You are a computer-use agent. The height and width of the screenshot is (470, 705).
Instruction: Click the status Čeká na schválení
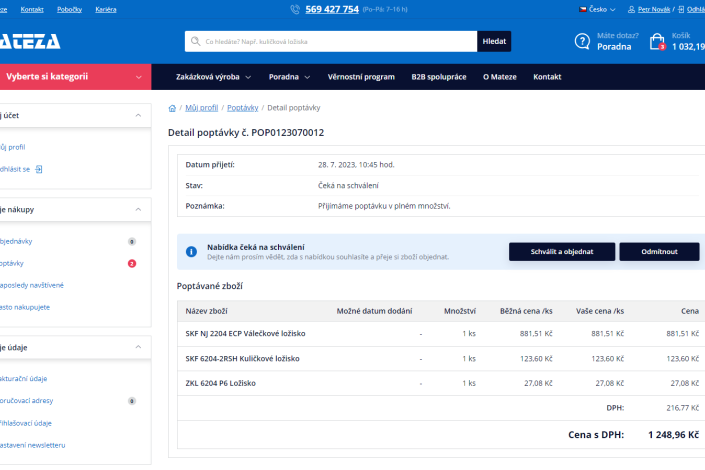pyautogui.click(x=348, y=185)
